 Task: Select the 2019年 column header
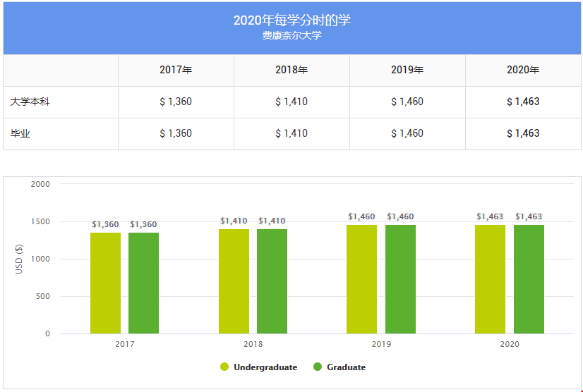pos(407,70)
